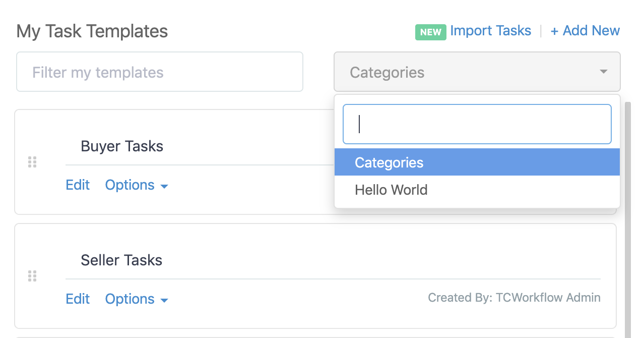The image size is (644, 338).
Task: Focus the Filter my templates field
Action: click(160, 72)
